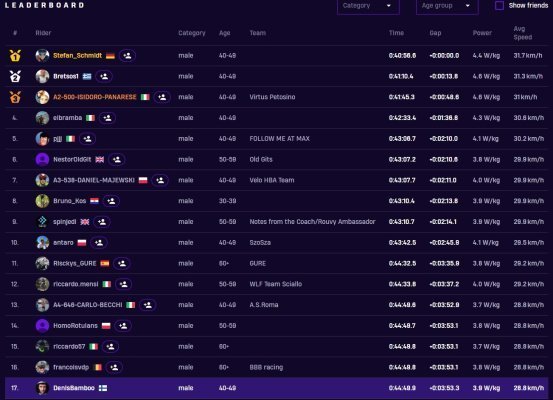The image size is (553, 400).
Task: Open riccardo.mensi rider name link
Action: pyautogui.click(x=75, y=284)
